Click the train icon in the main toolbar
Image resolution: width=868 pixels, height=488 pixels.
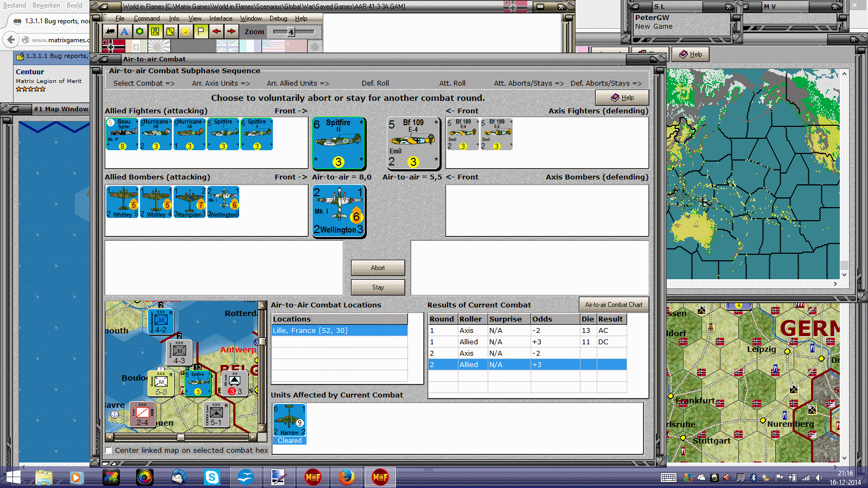(x=110, y=31)
